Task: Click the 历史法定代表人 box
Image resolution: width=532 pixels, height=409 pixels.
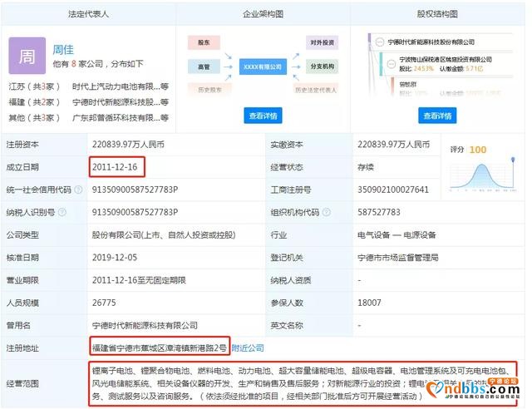Action: pyautogui.click(x=316, y=90)
